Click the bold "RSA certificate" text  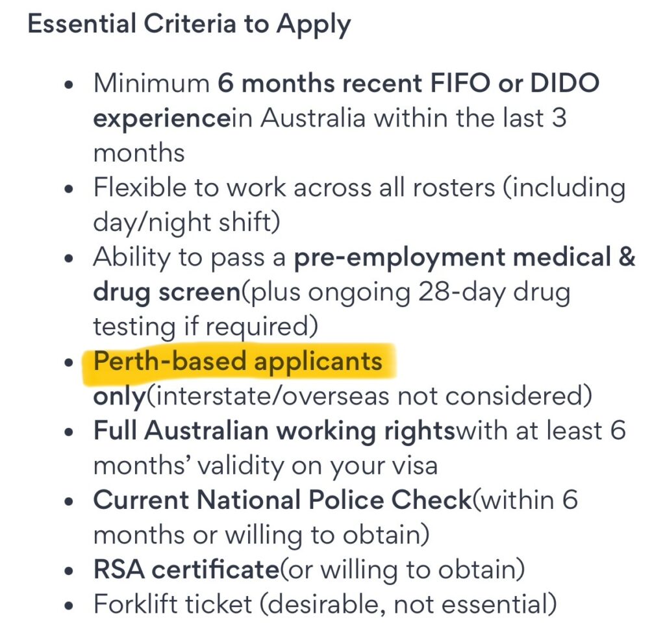pyautogui.click(x=186, y=570)
